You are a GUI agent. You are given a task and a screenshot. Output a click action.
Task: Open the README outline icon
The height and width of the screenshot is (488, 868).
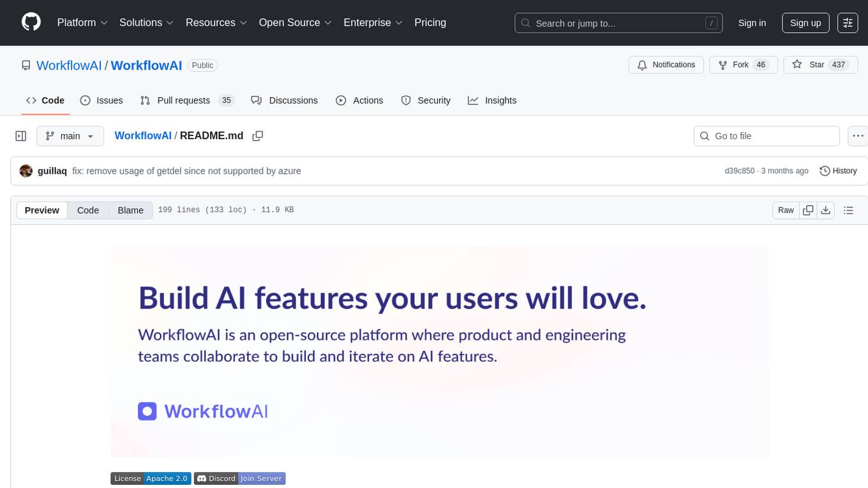(x=848, y=210)
